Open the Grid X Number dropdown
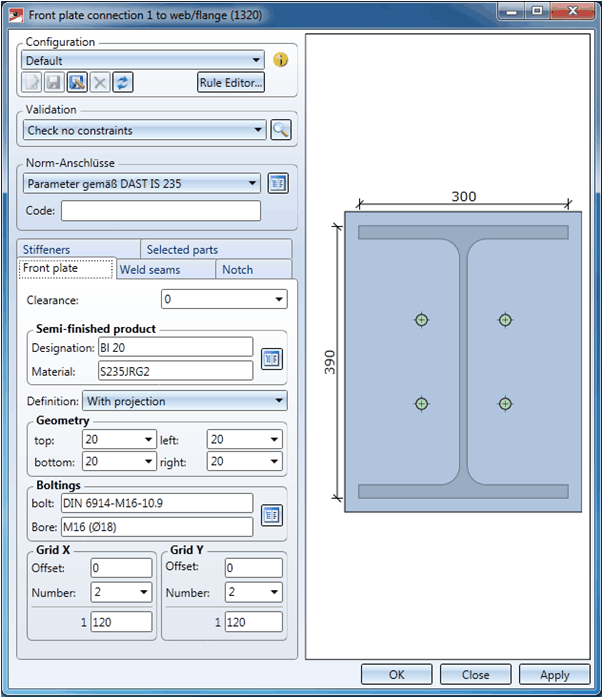This screenshot has height=698, width=604. [122, 592]
